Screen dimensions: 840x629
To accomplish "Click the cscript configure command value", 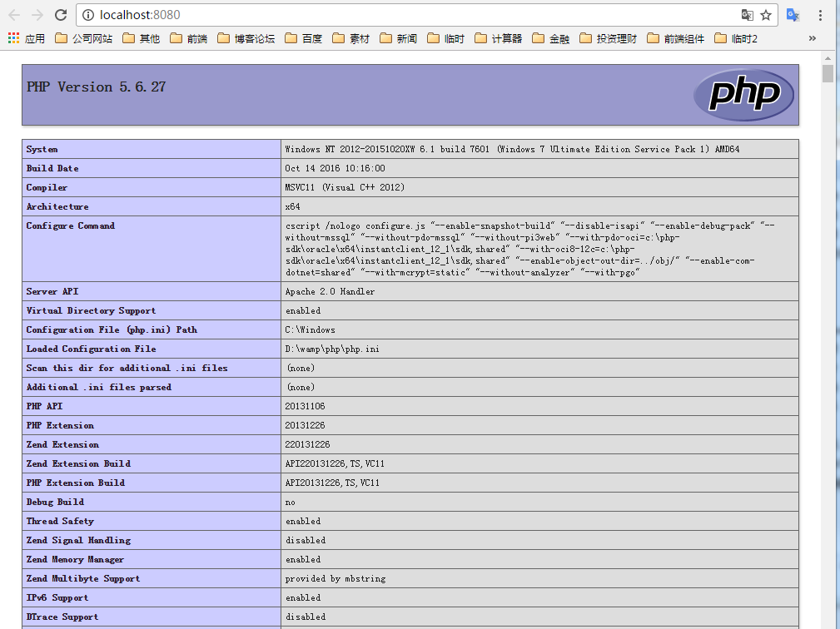I will tap(529, 249).
